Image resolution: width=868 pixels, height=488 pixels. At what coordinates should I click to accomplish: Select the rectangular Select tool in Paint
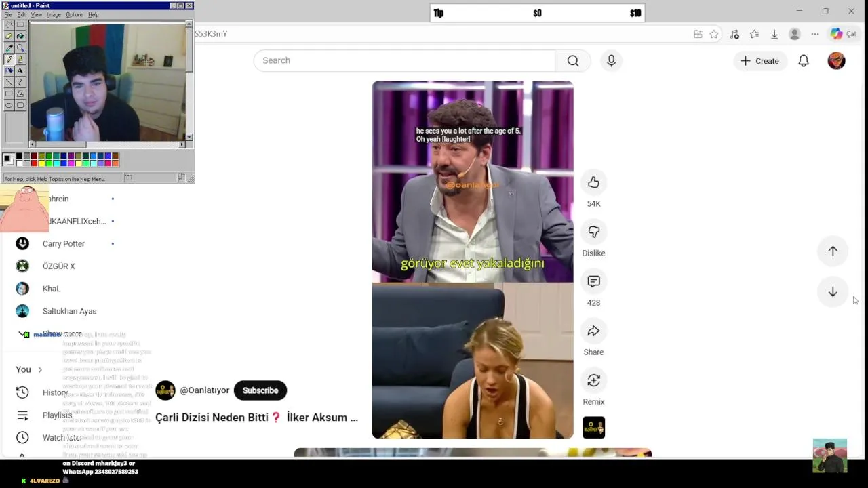(20, 24)
